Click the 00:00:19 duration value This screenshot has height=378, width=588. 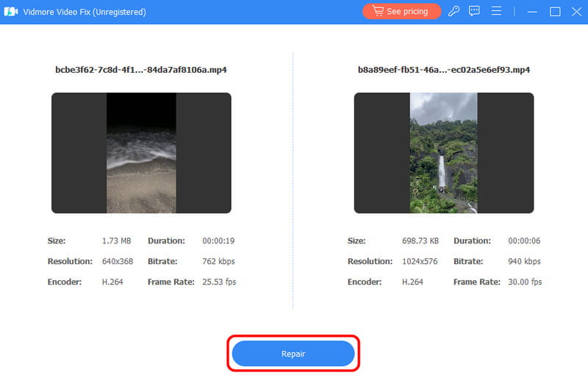click(218, 240)
